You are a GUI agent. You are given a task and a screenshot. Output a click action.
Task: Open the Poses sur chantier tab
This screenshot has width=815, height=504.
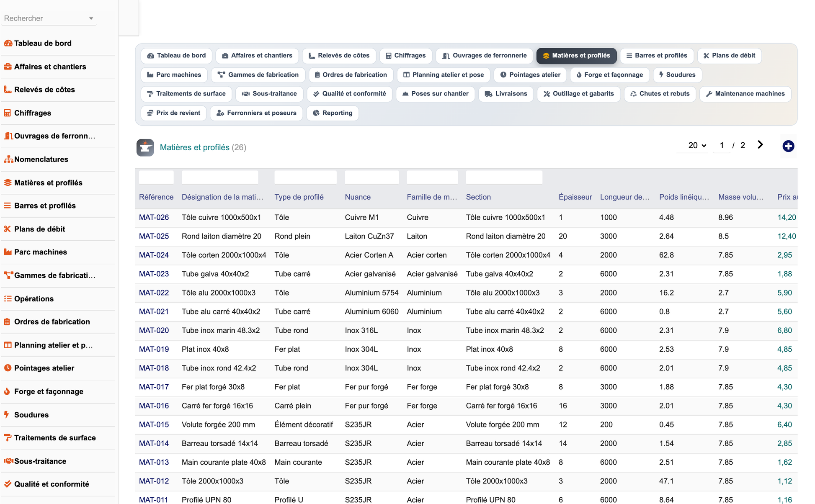point(435,94)
